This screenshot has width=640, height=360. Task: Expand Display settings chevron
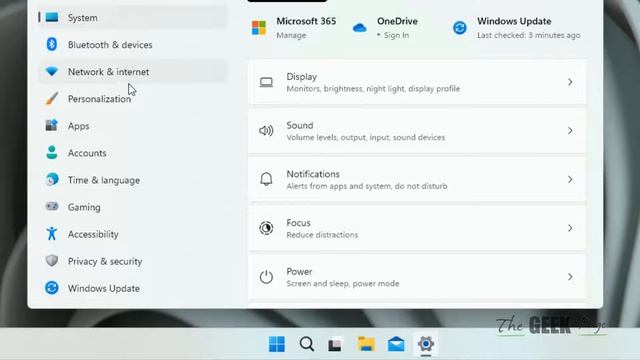(x=570, y=82)
